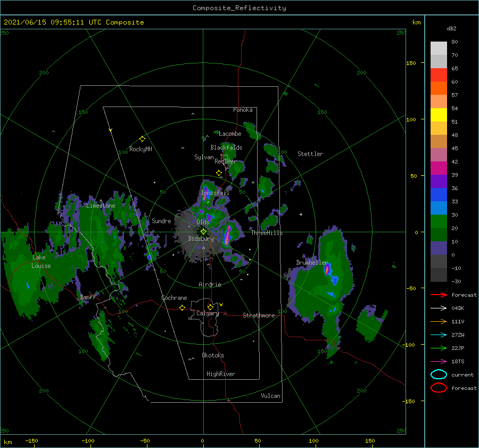The image size is (479, 448).
Task: Select the red forecast ellipse legend icon
Action: pyautogui.click(x=439, y=388)
